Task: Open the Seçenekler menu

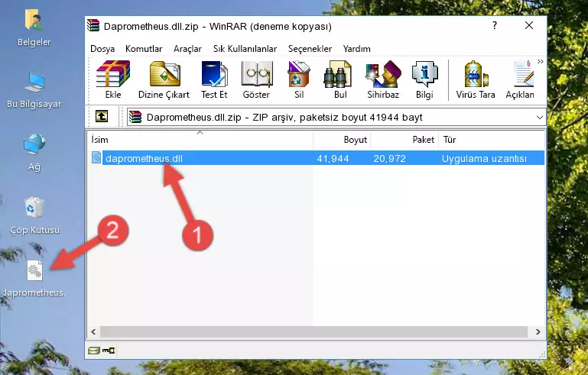Action: pyautogui.click(x=310, y=49)
